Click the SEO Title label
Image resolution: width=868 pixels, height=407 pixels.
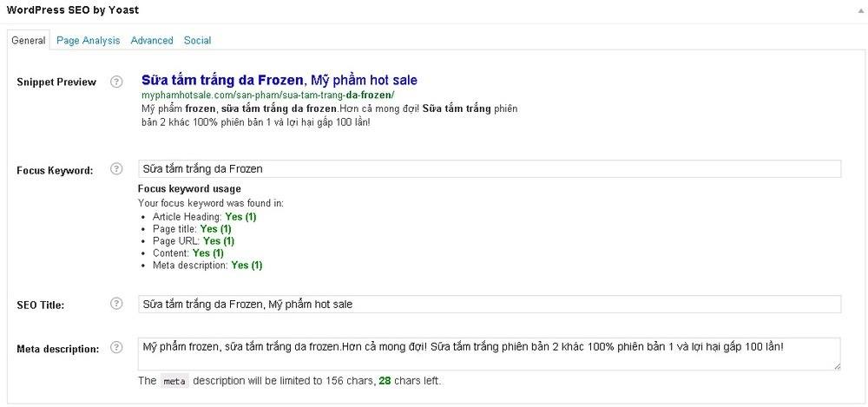click(41, 305)
